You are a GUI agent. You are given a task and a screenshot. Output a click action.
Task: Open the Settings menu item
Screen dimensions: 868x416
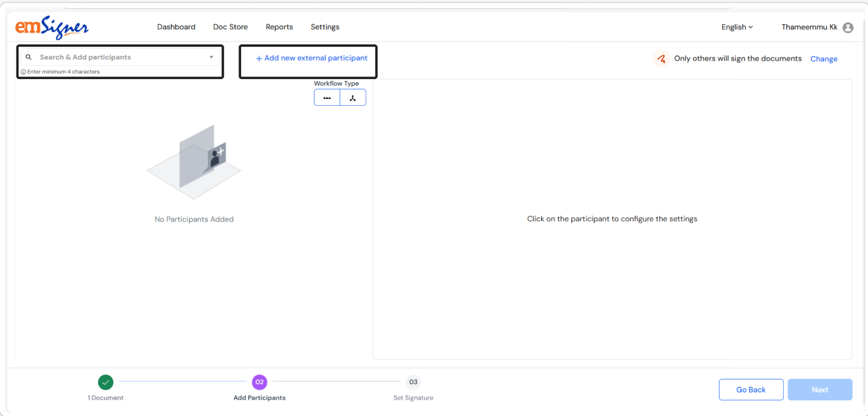(325, 27)
